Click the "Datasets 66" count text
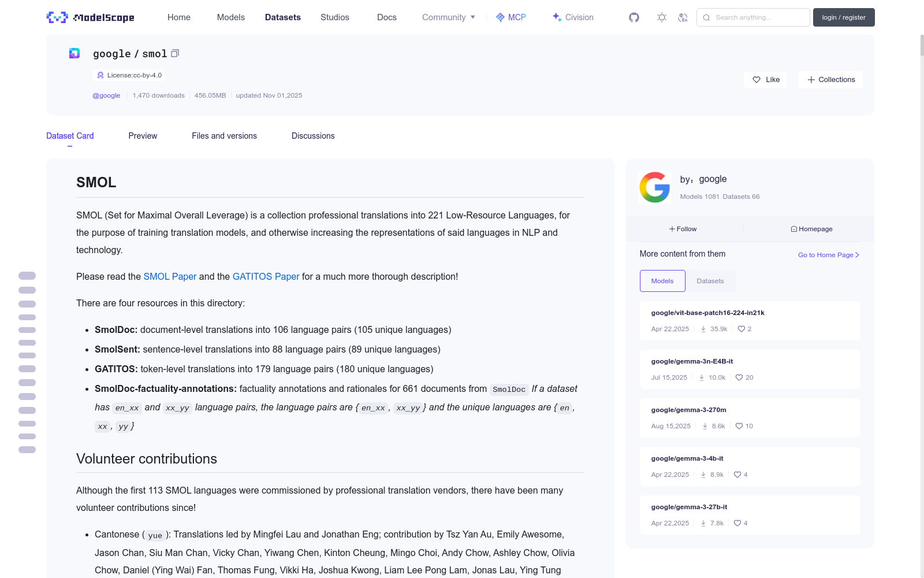The width and height of the screenshot is (924, 578). click(x=741, y=197)
